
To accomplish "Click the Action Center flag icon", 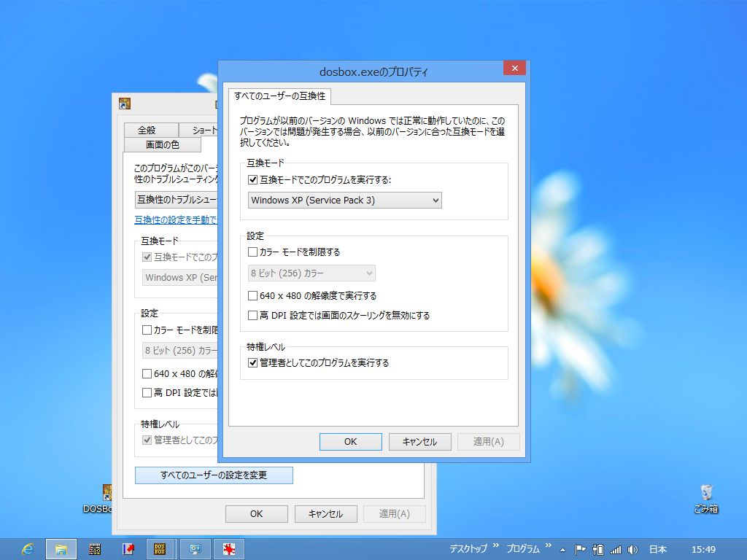I will (x=581, y=549).
